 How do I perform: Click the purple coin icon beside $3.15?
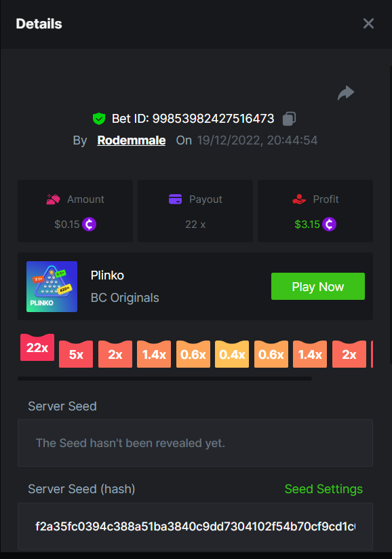coord(330,225)
